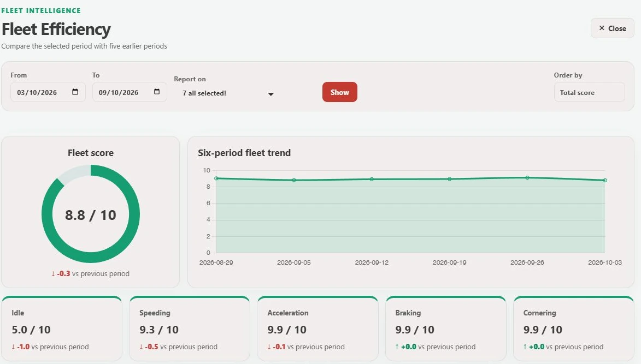641x364 pixels.
Task: Select the Cornering score card
Action: (574, 329)
